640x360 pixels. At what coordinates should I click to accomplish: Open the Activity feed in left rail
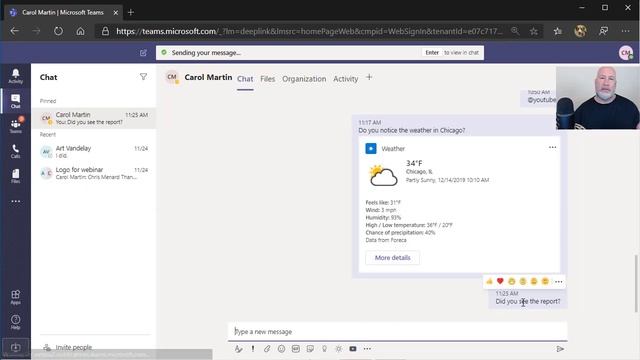coord(16,76)
